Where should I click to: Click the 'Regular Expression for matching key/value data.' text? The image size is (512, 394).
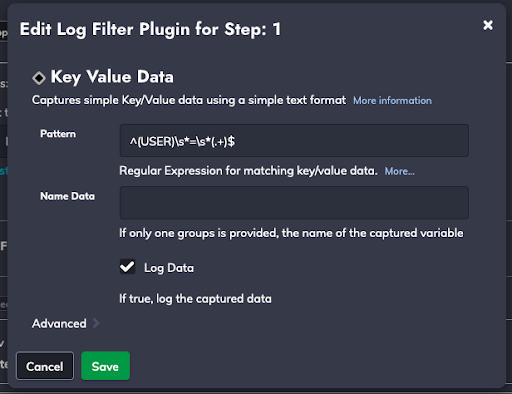248,171
